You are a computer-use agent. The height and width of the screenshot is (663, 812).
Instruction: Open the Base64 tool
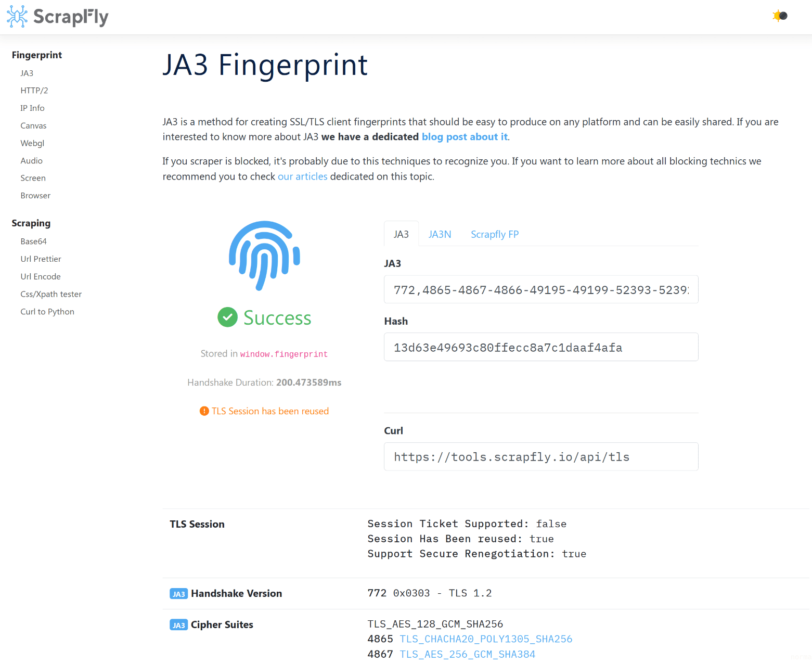[33, 241]
